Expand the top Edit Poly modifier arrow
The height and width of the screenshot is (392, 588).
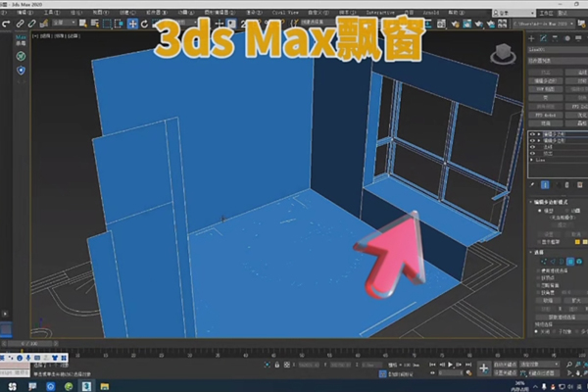539,134
